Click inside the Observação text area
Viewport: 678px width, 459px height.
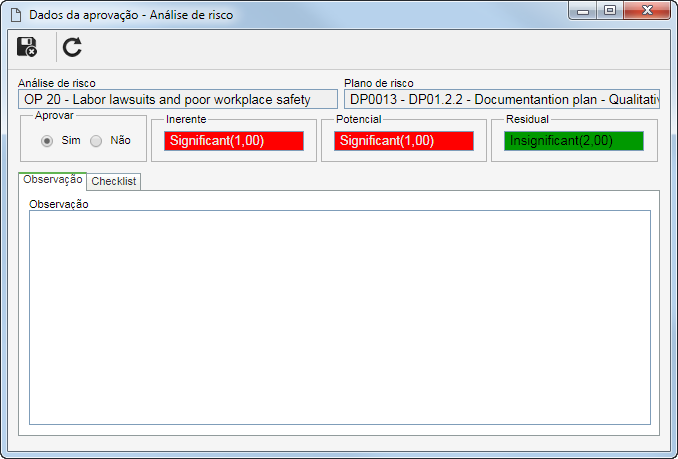pos(340,317)
